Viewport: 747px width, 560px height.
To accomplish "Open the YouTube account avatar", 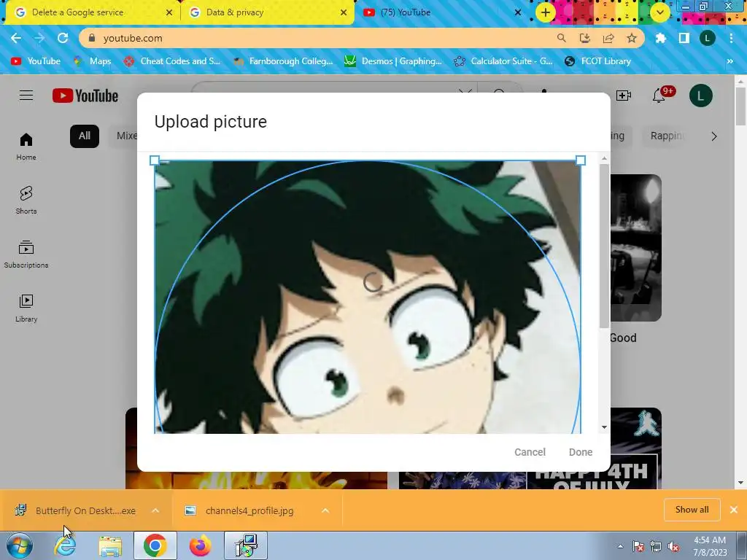I will coord(701,96).
